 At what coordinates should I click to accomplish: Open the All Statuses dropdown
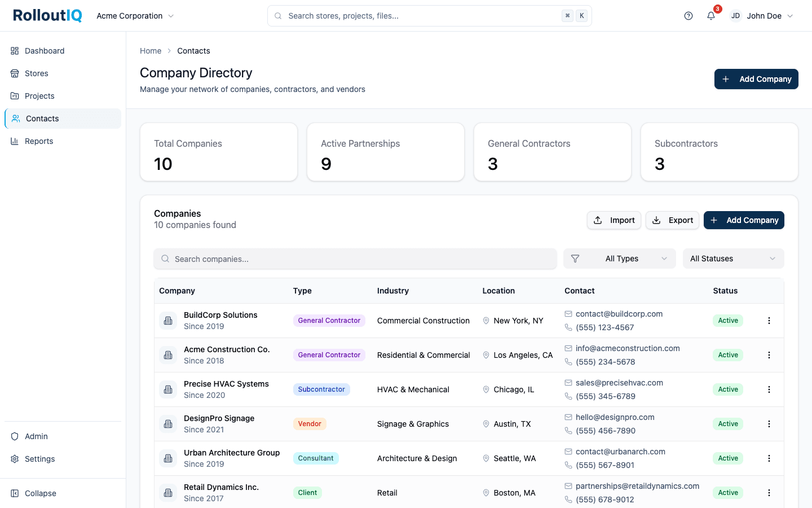(x=733, y=259)
